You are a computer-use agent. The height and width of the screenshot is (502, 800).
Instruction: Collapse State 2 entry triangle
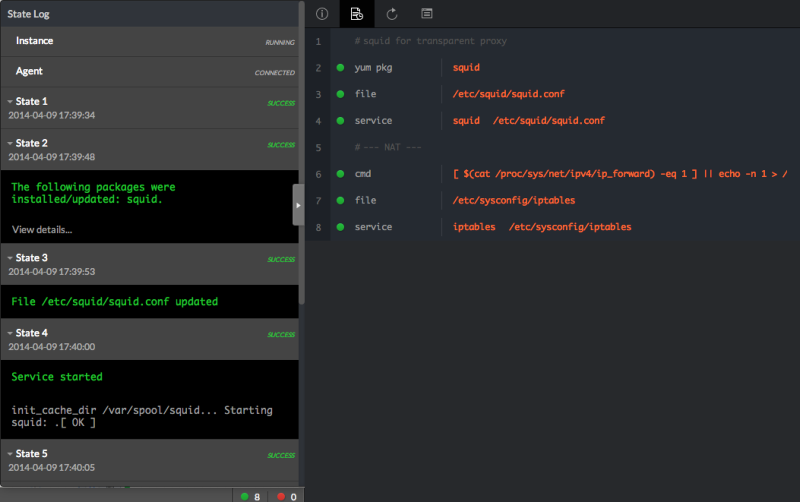(10, 143)
